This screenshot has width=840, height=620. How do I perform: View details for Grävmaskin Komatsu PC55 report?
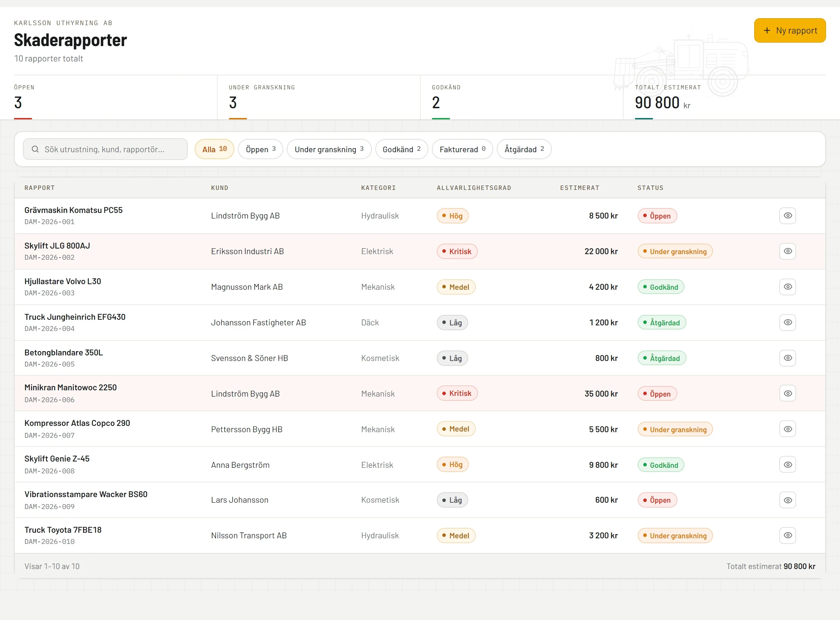(788, 216)
